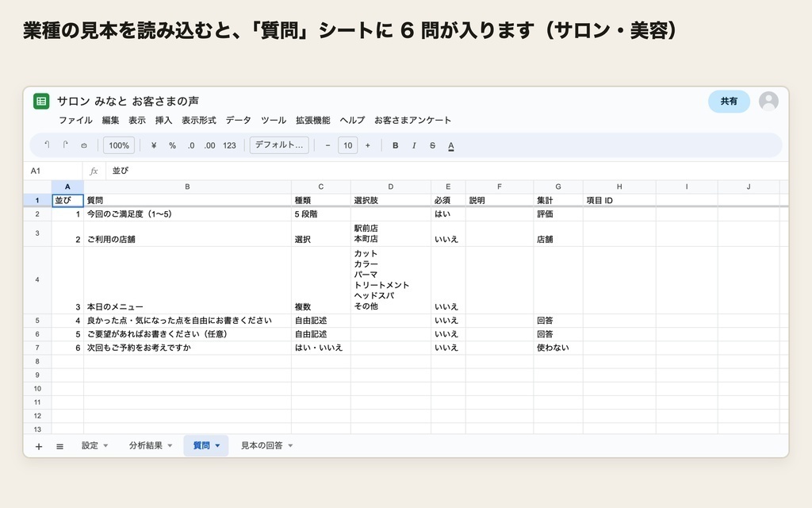This screenshot has height=508, width=812.
Task: Click the undo arrow icon
Action: pyautogui.click(x=47, y=145)
